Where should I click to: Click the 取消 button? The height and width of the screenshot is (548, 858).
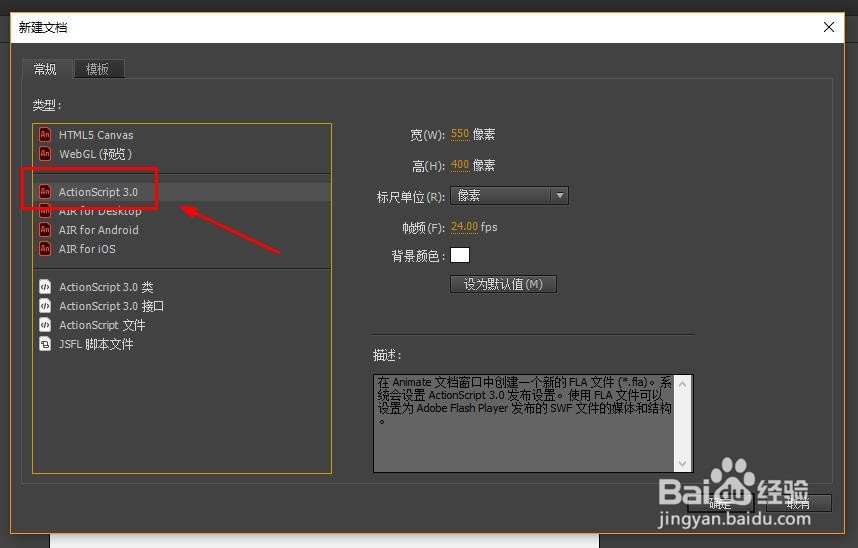click(x=798, y=503)
